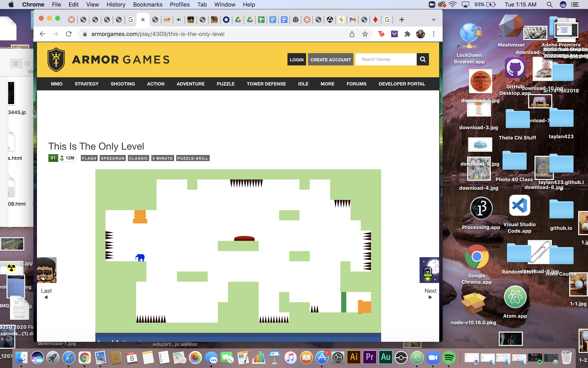Launch Adobe Illustrator from the Dock
Image resolution: width=588 pixels, height=368 pixels.
[354, 357]
